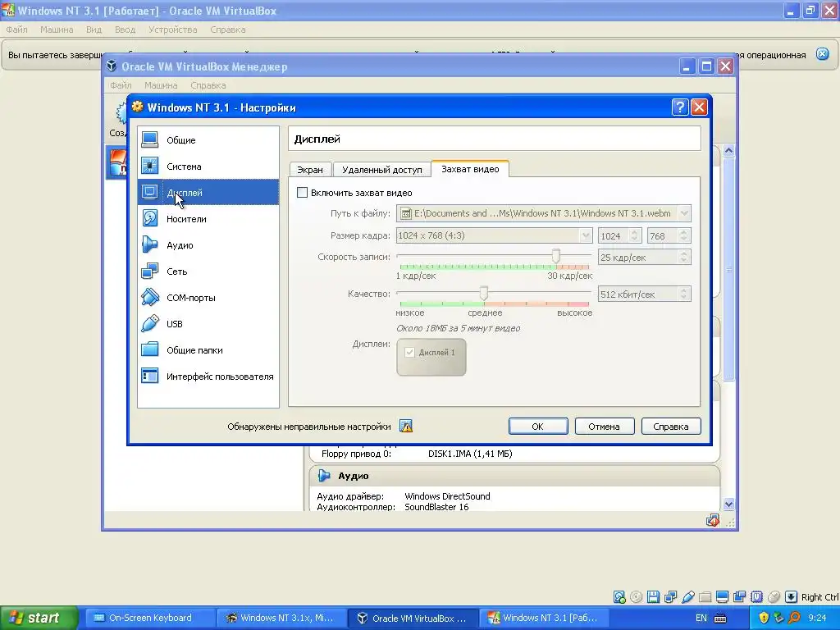Open the Ввод menu in VM window
Image resolution: width=840 pixels, height=630 pixels.
click(x=125, y=30)
